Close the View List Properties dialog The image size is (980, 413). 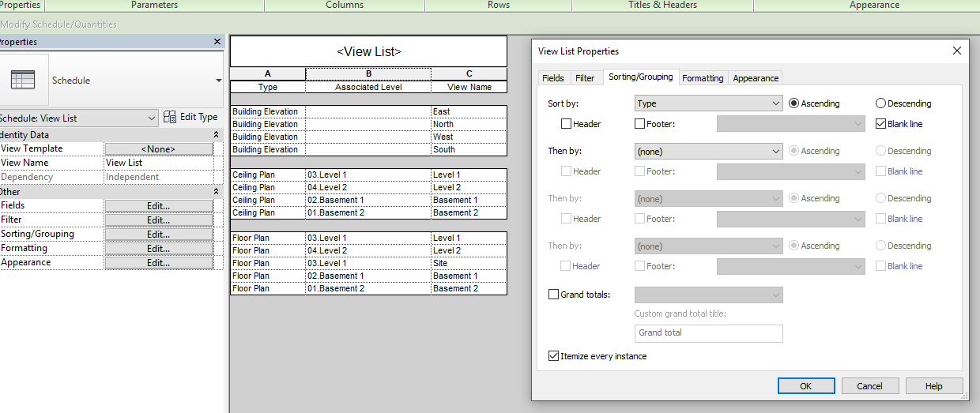(956, 51)
